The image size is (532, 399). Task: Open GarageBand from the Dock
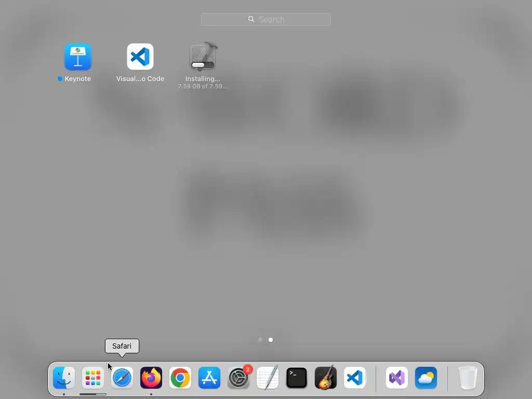[x=326, y=378]
